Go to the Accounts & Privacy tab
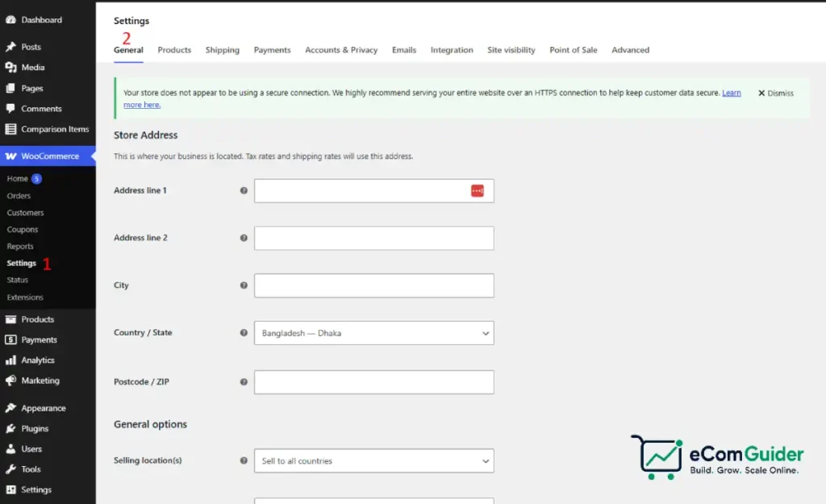 click(341, 50)
